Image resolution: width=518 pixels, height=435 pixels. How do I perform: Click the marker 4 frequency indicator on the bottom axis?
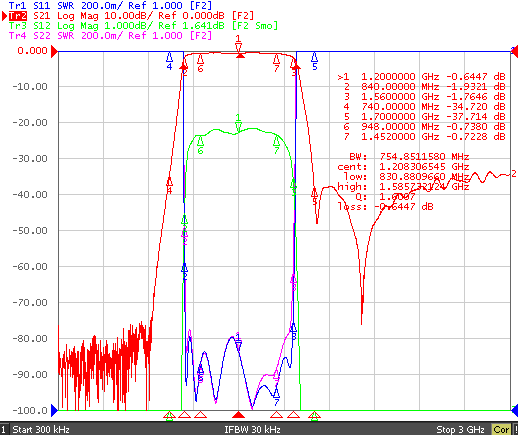point(169,415)
